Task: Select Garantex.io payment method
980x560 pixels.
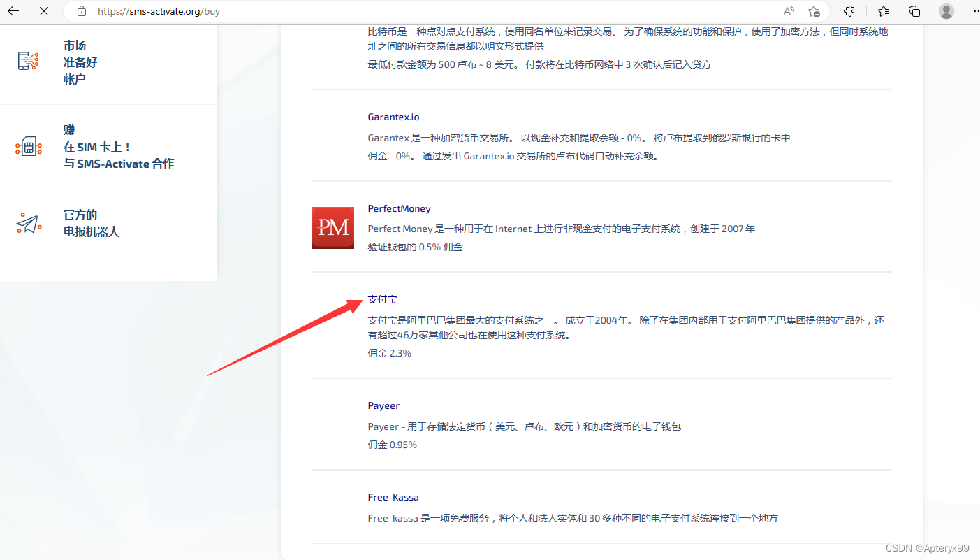Action: (393, 117)
